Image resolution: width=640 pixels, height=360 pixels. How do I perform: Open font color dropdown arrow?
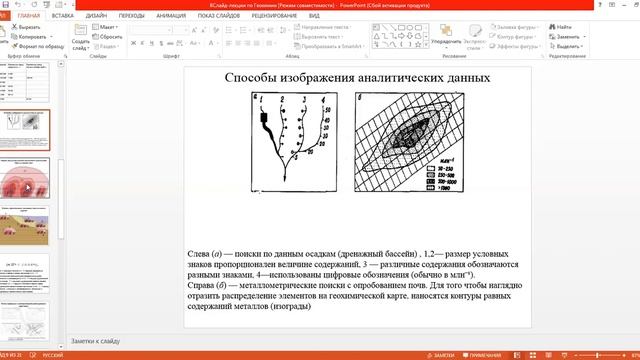[218, 43]
